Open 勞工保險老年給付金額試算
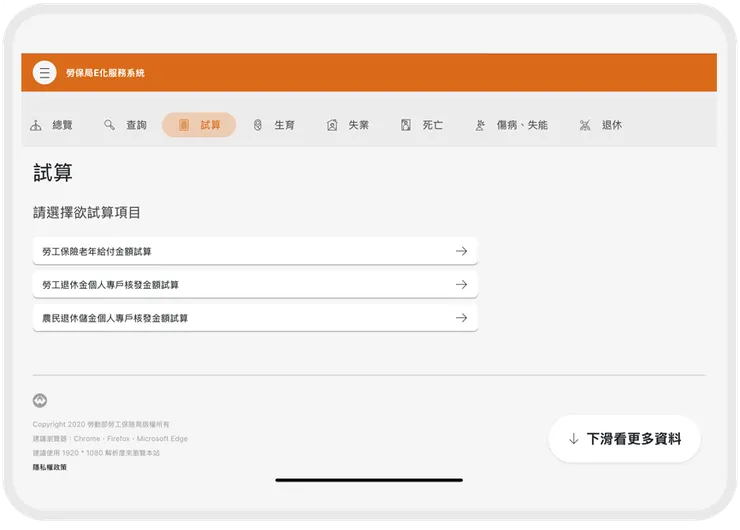 pyautogui.click(x=255, y=251)
